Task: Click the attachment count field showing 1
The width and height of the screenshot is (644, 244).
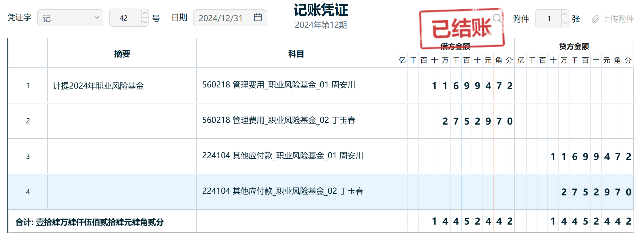Action: (549, 19)
